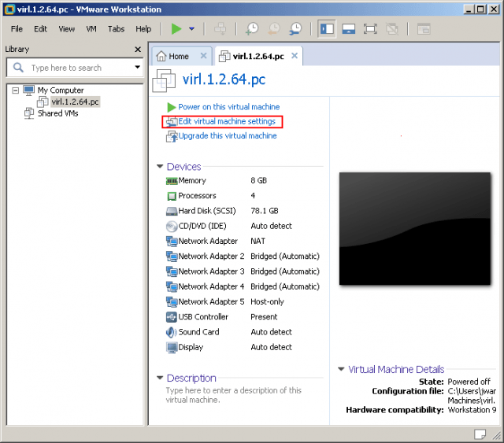Click the Host-only value for Adapter 5

[267, 301]
